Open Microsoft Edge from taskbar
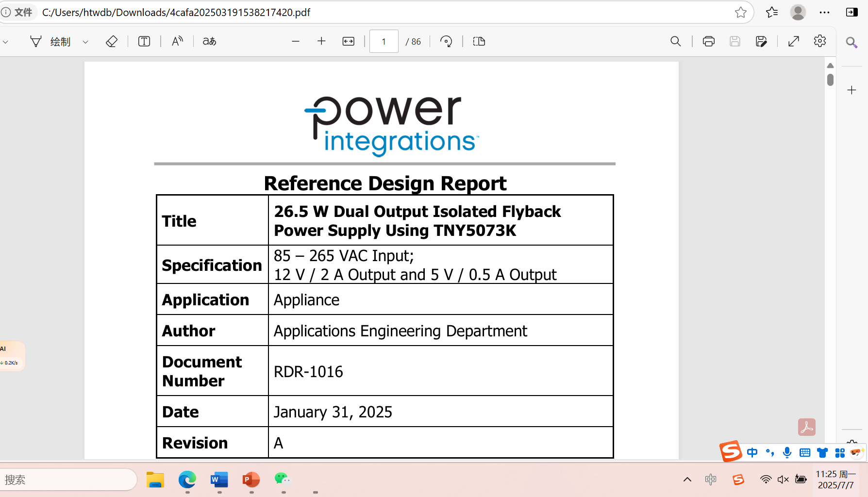This screenshot has height=497, width=868. click(187, 480)
